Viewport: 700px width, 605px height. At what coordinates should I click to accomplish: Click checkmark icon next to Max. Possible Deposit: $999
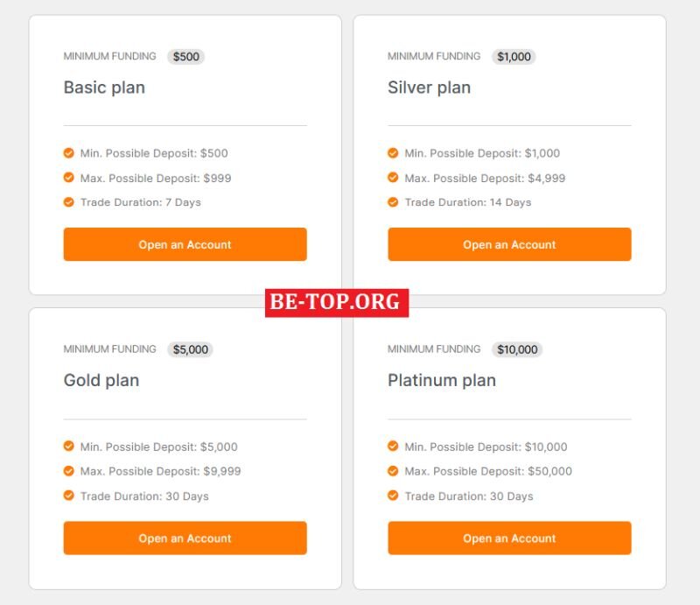click(x=69, y=178)
